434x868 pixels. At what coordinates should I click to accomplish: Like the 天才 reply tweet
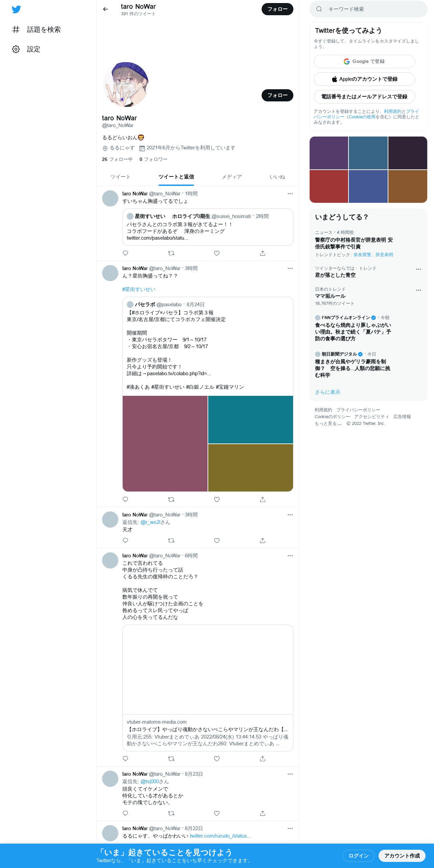[x=217, y=540]
